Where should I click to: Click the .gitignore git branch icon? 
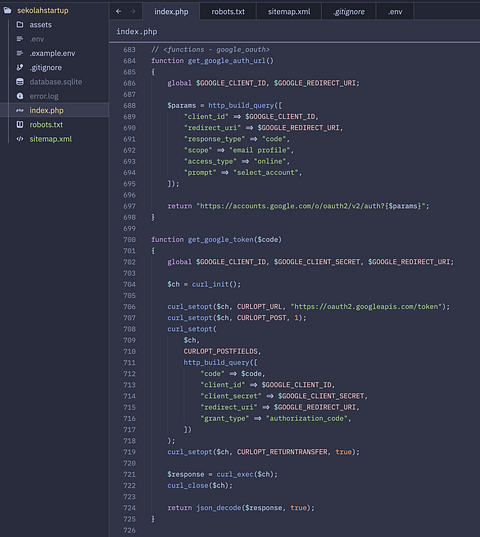pyautogui.click(x=20, y=67)
